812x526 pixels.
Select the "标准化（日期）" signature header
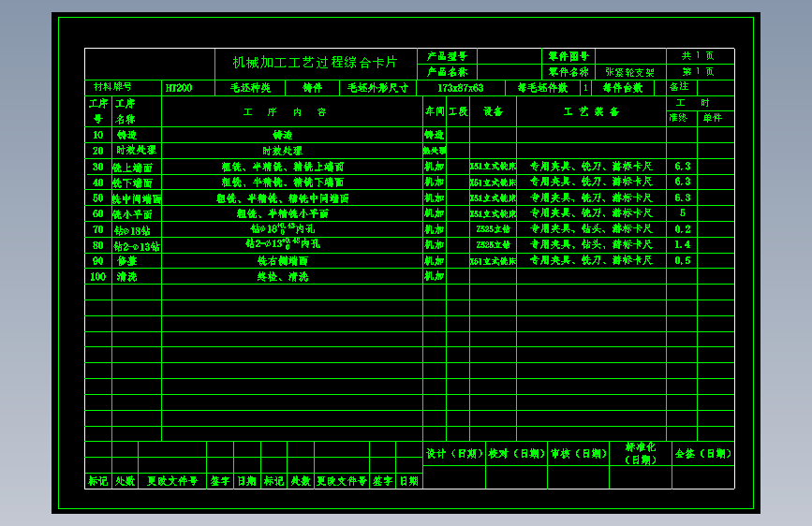(x=641, y=454)
